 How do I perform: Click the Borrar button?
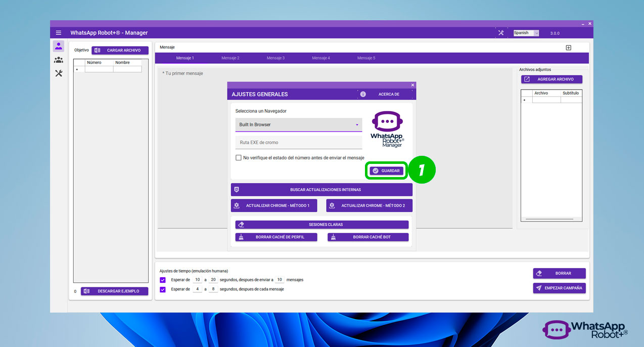click(559, 273)
